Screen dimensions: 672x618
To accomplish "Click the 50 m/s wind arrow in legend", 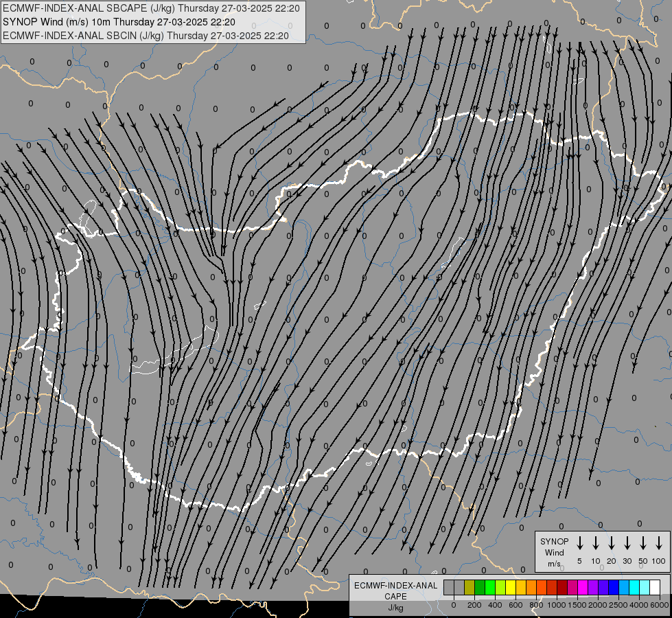I will click(x=643, y=543).
